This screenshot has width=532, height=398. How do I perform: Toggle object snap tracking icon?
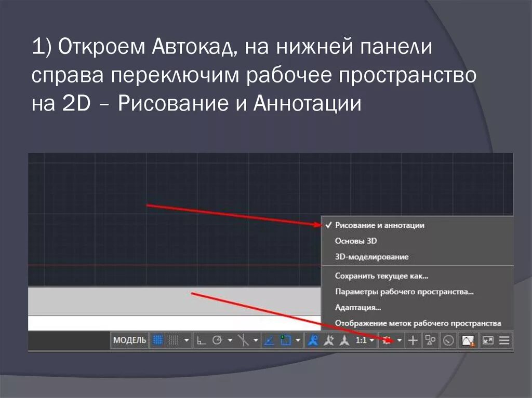click(269, 340)
